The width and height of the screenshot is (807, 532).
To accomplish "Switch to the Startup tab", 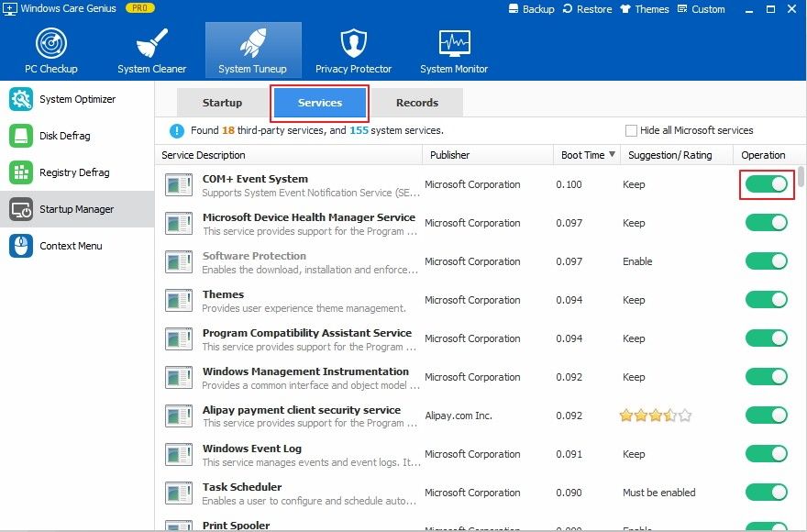I will pyautogui.click(x=222, y=103).
